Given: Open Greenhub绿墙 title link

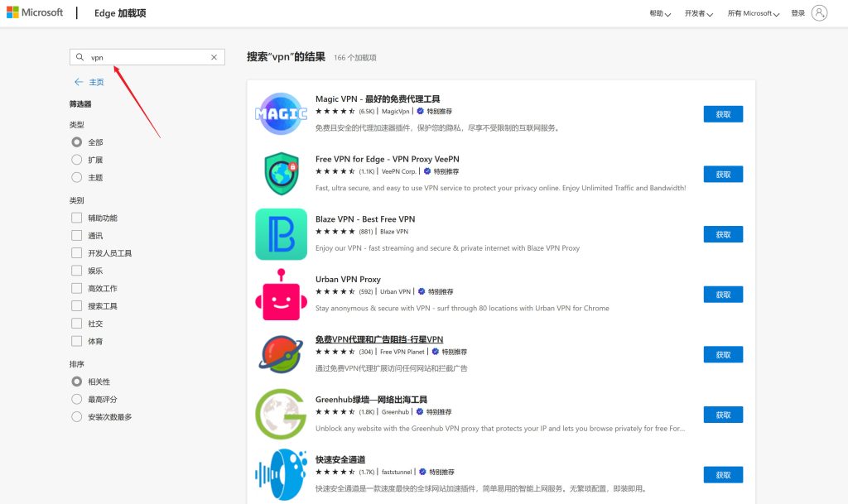Looking at the screenshot, I should point(371,399).
